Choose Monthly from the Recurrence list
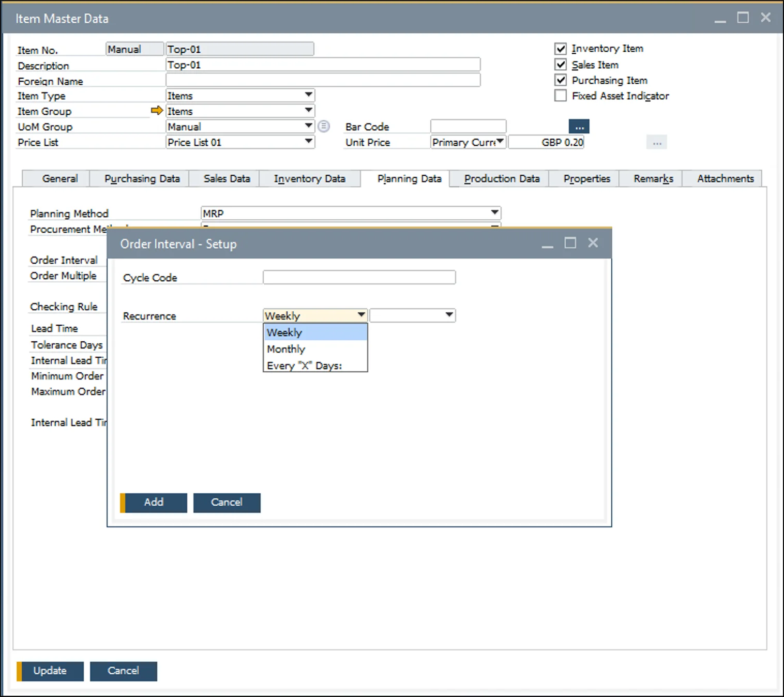 (x=315, y=349)
